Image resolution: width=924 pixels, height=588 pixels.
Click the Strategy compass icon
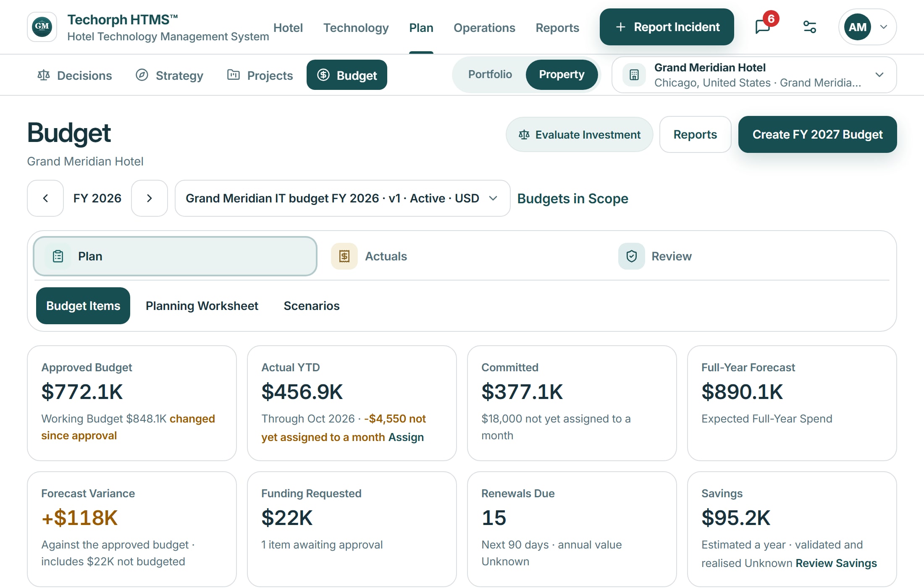coord(142,75)
